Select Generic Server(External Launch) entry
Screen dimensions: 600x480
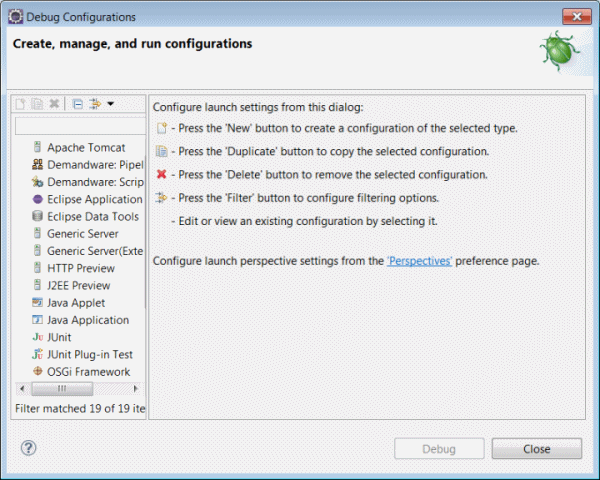(95, 251)
